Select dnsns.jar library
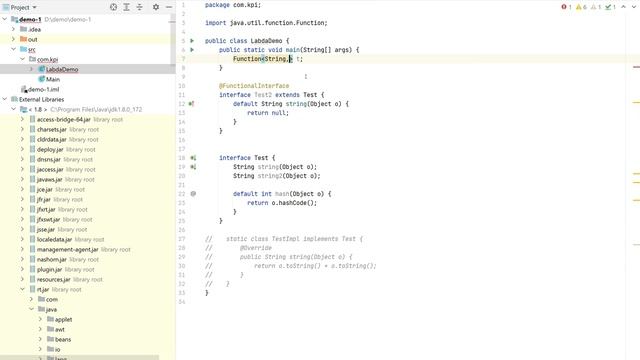The width and height of the screenshot is (640, 360). [49, 159]
